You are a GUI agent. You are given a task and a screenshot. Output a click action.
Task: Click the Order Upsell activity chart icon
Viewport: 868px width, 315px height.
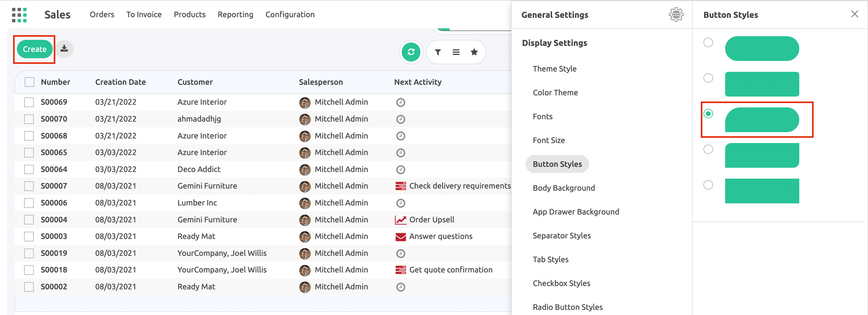pyautogui.click(x=400, y=220)
